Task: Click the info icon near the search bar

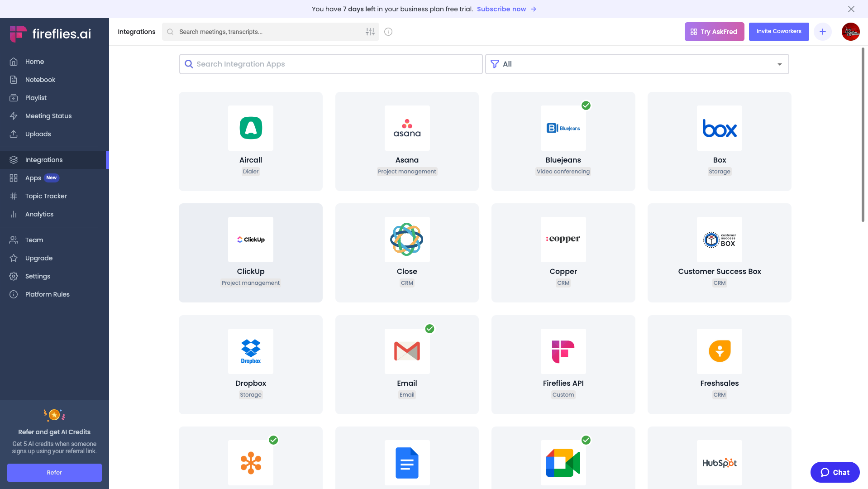Action: click(x=388, y=32)
